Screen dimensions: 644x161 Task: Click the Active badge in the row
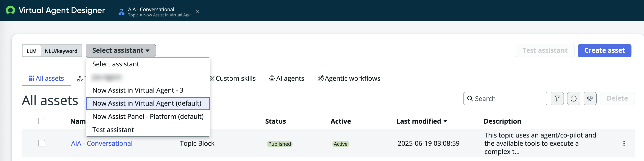coord(340,144)
